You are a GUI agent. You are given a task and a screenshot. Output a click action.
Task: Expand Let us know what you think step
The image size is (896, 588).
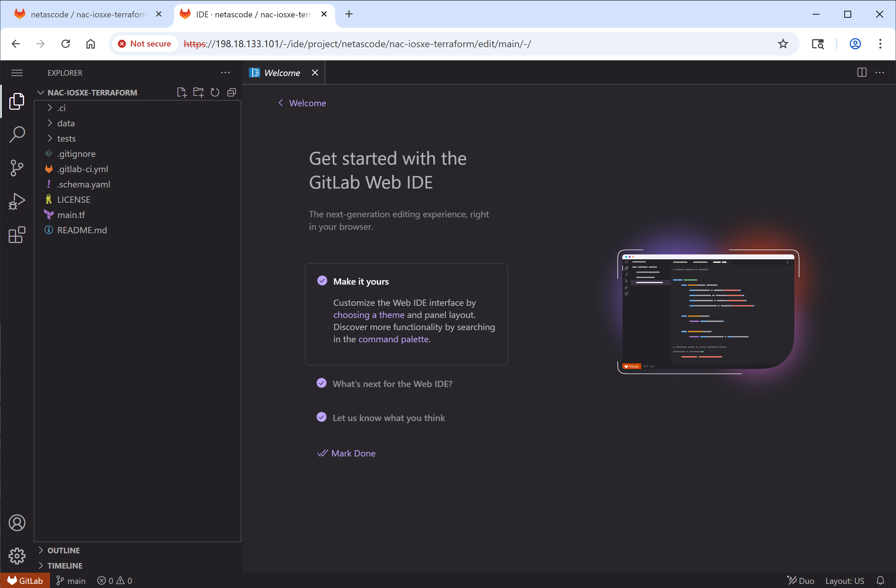point(389,418)
